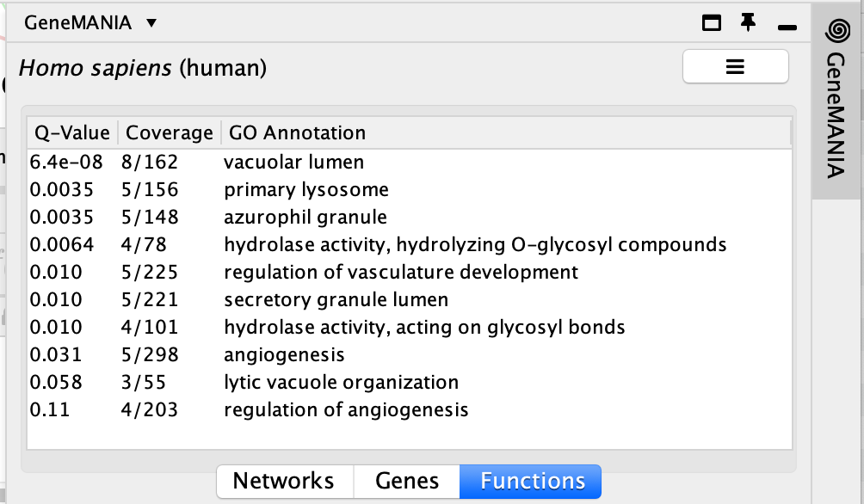Sort by Q-Value column header
This screenshot has height=504, width=864.
click(x=72, y=133)
